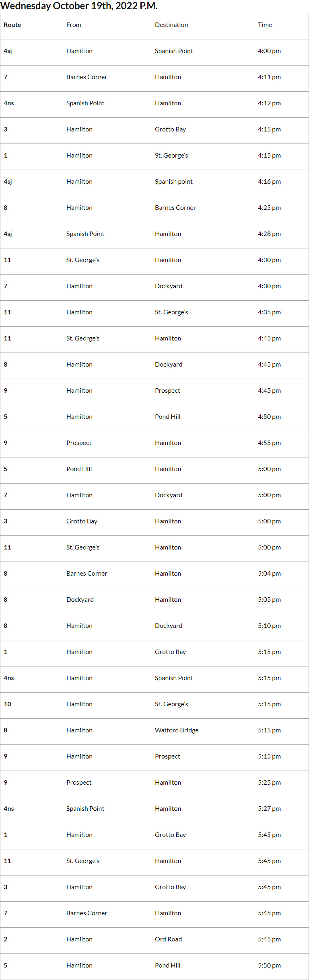Image resolution: width=309 pixels, height=980 pixels.
Task: Click the 5:04 pm time cell
Action: coord(269,574)
